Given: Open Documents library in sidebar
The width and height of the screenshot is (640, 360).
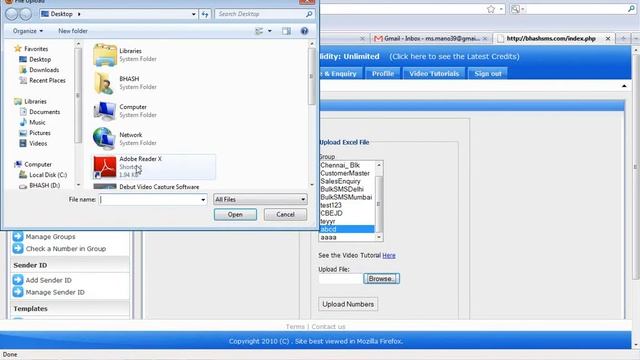Looking at the screenshot, I should pos(40,112).
